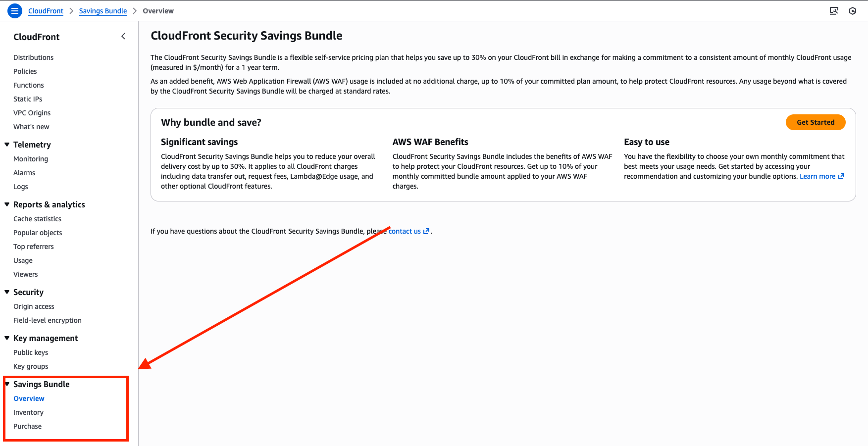Screen dimensions: 868x446
Task: Open the Purchase page in the sidebar
Action: click(27, 426)
